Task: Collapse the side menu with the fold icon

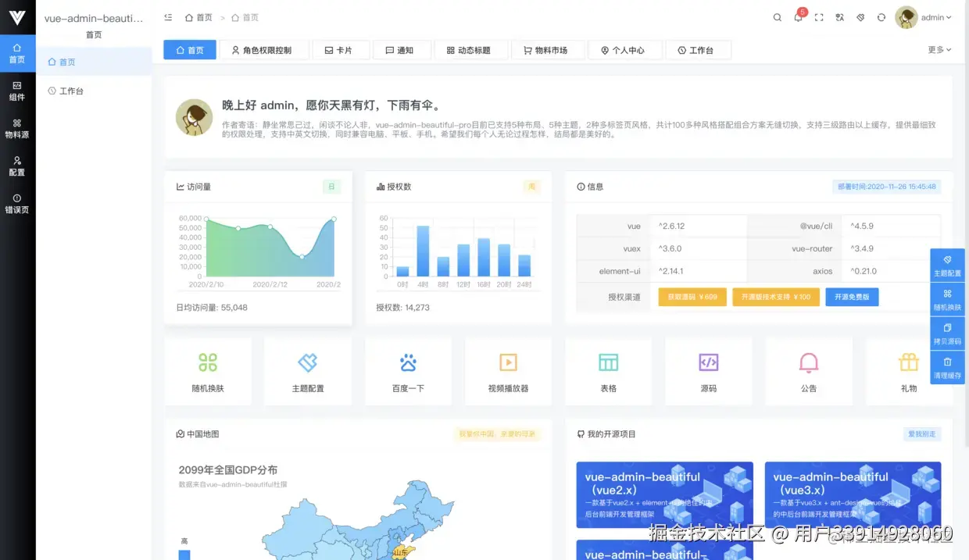Action: 168,17
